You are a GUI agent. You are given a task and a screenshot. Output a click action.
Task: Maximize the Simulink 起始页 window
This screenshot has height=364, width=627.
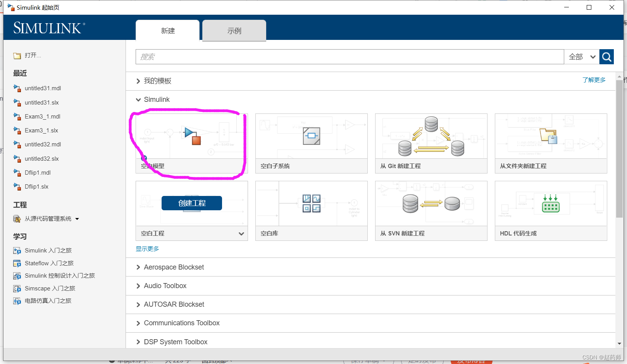pos(589,7)
